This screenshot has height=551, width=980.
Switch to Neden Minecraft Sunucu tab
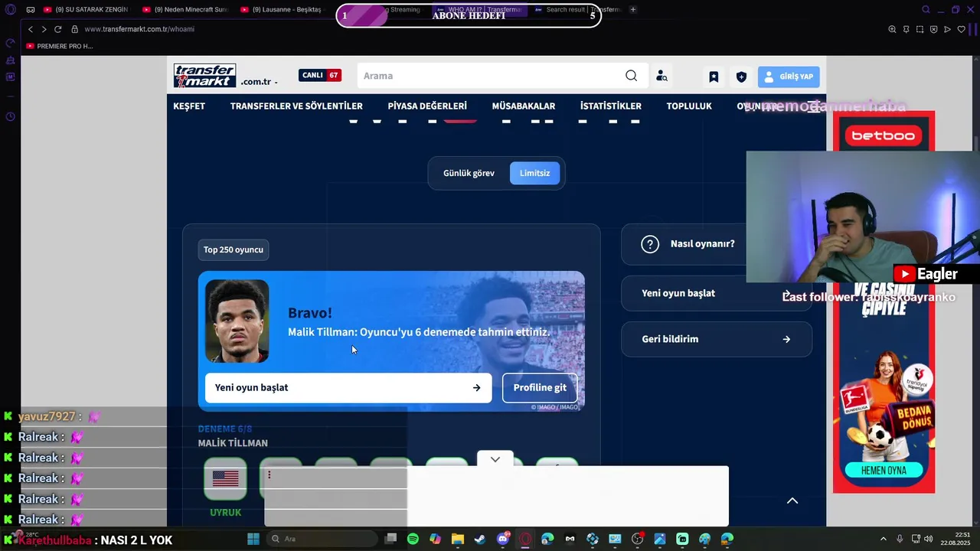[185, 10]
